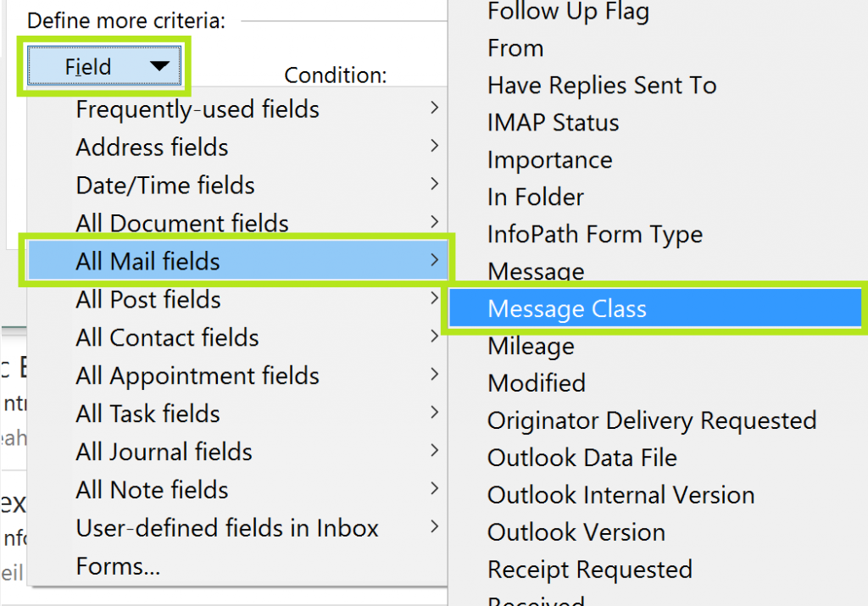Select All Mail fields menu item
The image size is (868, 606).
(x=148, y=262)
